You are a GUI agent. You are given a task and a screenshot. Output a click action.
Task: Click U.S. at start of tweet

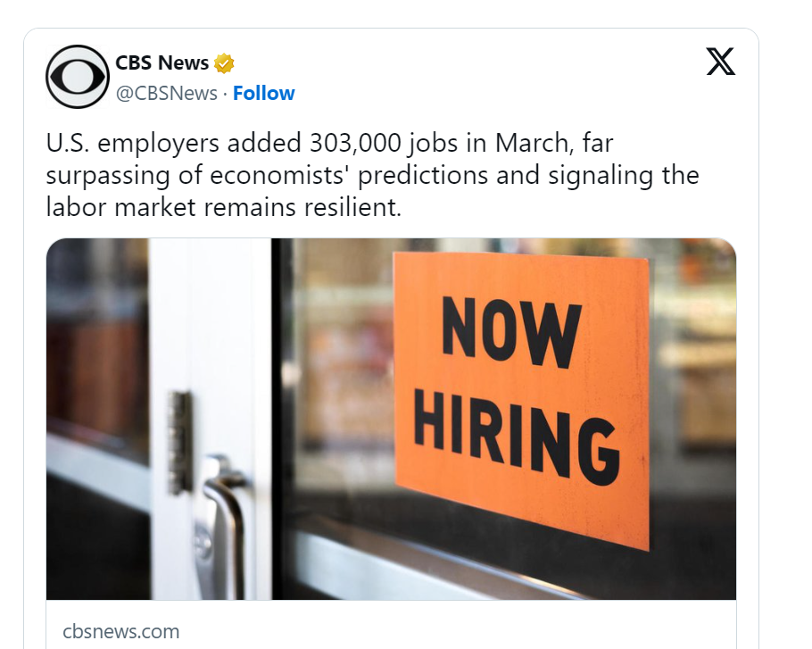tap(68, 143)
